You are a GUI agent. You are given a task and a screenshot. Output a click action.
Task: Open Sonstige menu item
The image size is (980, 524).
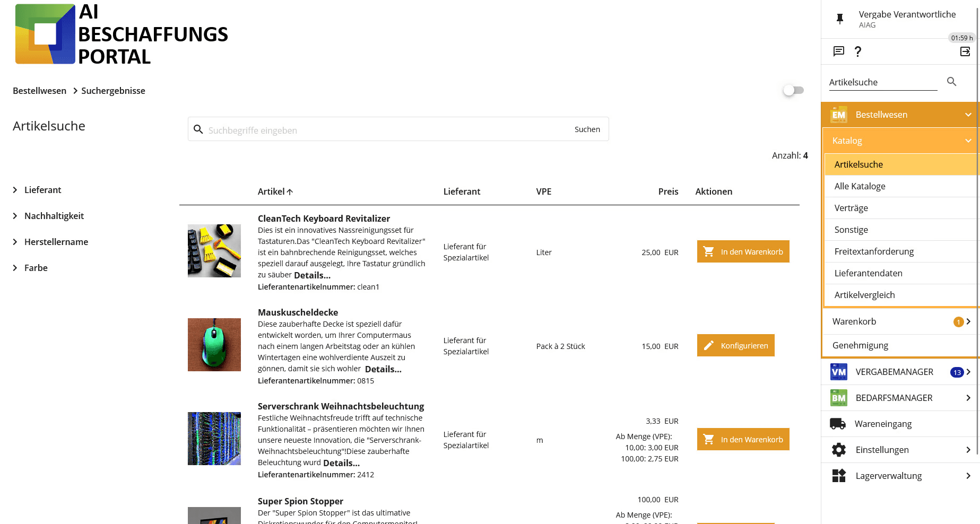(901, 230)
